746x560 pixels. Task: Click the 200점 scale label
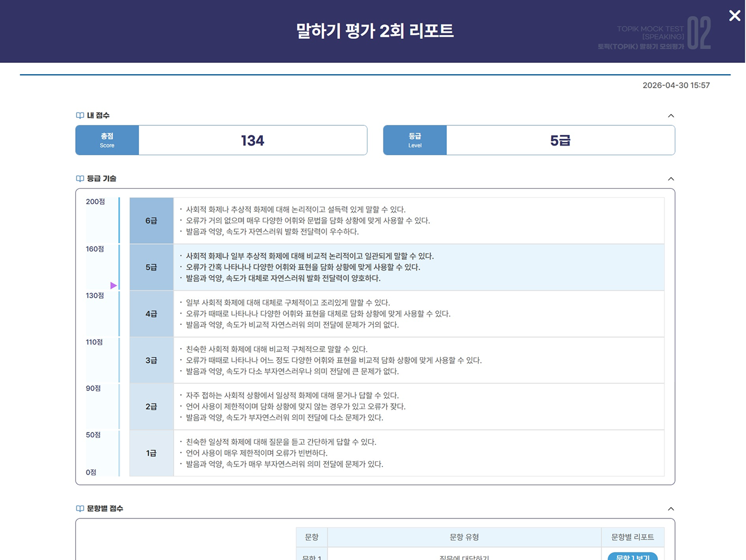(x=95, y=202)
